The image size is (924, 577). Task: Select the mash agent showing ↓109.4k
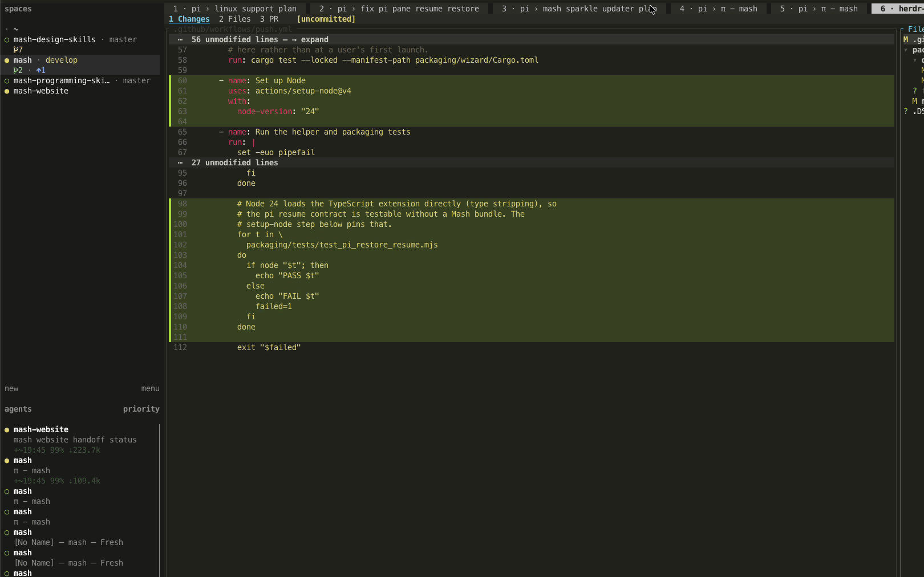80,470
